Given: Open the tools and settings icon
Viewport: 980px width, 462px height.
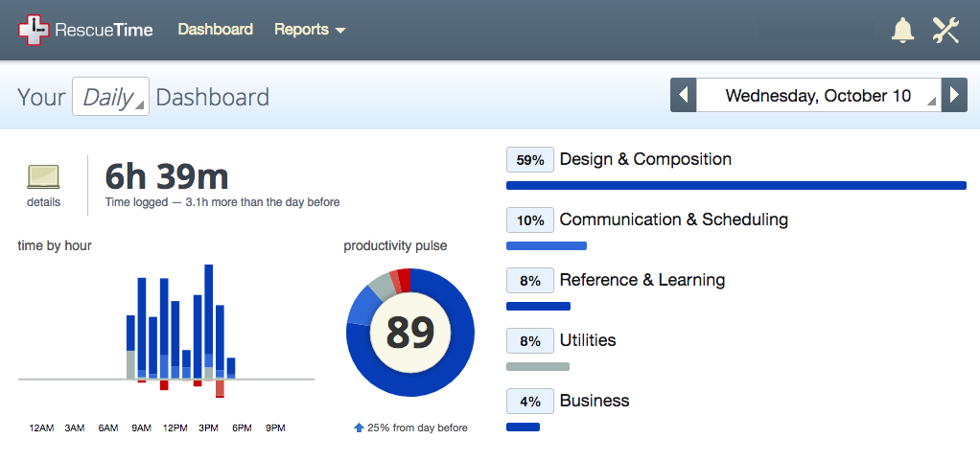Looking at the screenshot, I should pos(945,30).
